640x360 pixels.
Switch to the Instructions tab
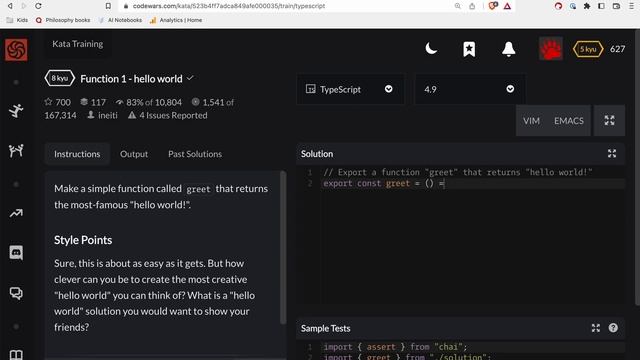point(77,154)
